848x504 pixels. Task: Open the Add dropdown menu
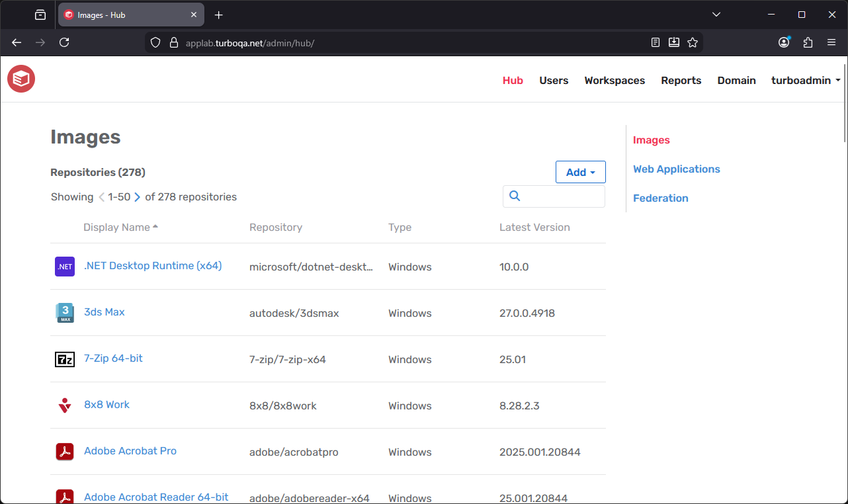[580, 171]
